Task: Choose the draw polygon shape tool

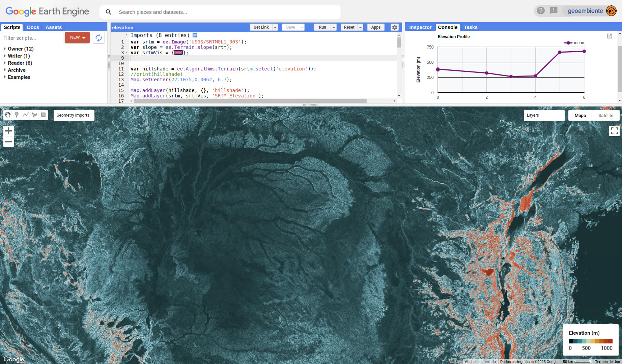Action: coord(34,115)
